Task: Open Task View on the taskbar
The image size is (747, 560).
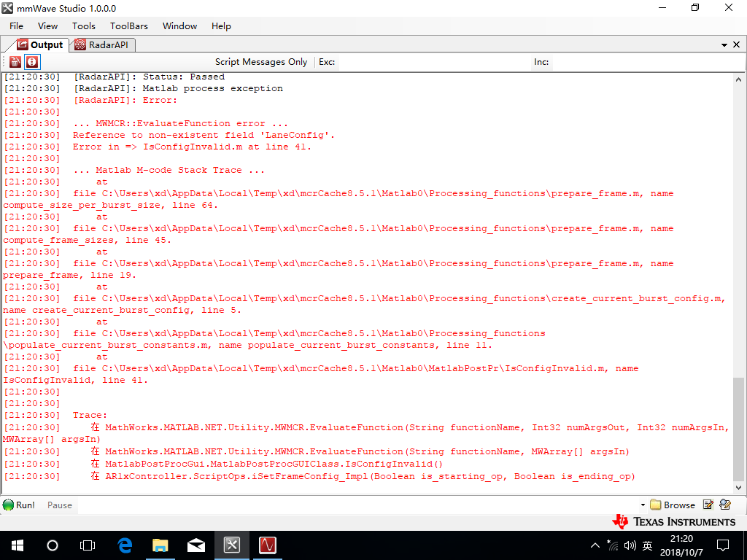Action: pos(88,545)
